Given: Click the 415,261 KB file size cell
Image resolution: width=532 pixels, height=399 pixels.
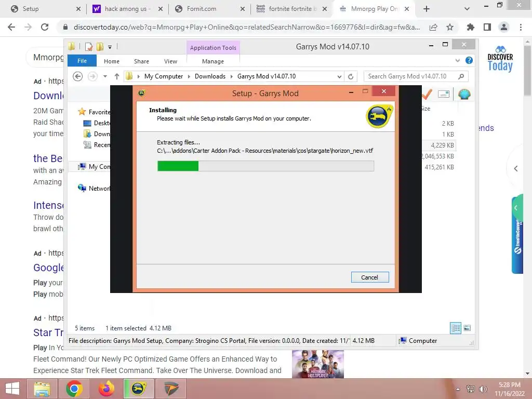Looking at the screenshot, I should click(x=439, y=167).
